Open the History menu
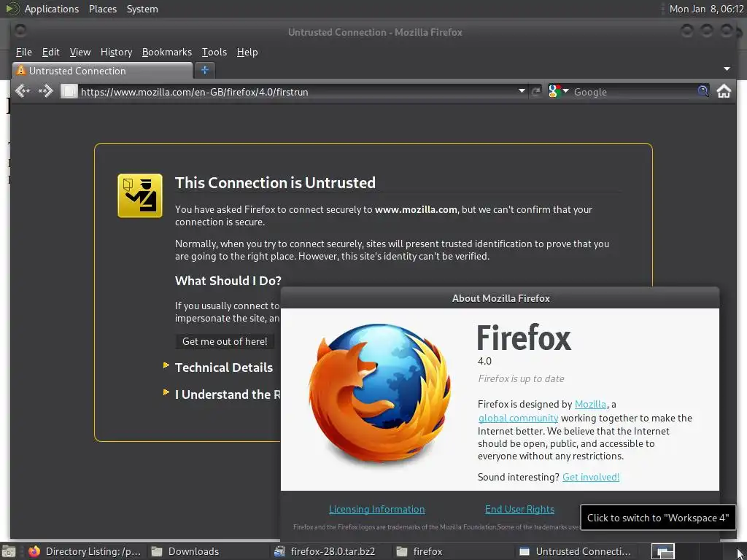 click(x=116, y=52)
